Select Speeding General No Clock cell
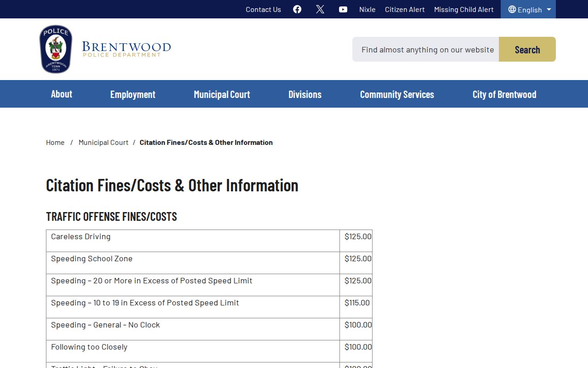The image size is (588, 368). [193, 329]
